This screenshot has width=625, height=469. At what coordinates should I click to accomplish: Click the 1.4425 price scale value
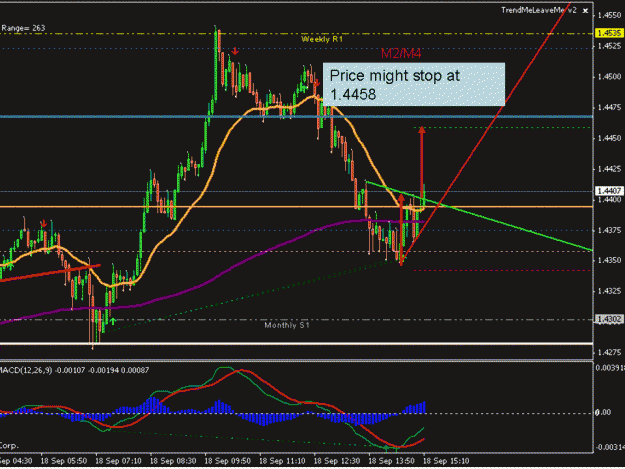pyautogui.click(x=609, y=169)
